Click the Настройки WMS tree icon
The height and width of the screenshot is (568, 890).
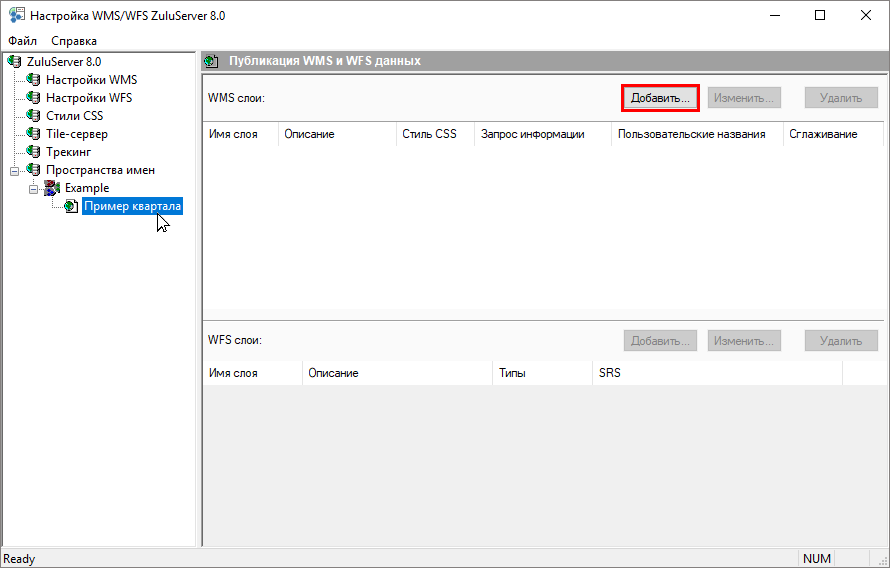pyautogui.click(x=34, y=80)
